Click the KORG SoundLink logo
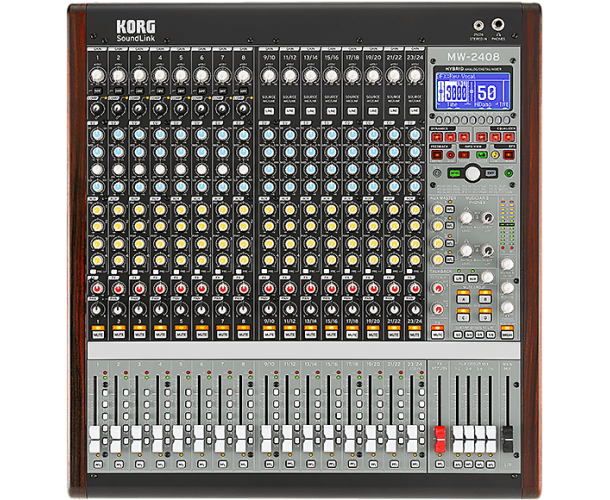Screen dimensions: 610x500 coord(136,30)
